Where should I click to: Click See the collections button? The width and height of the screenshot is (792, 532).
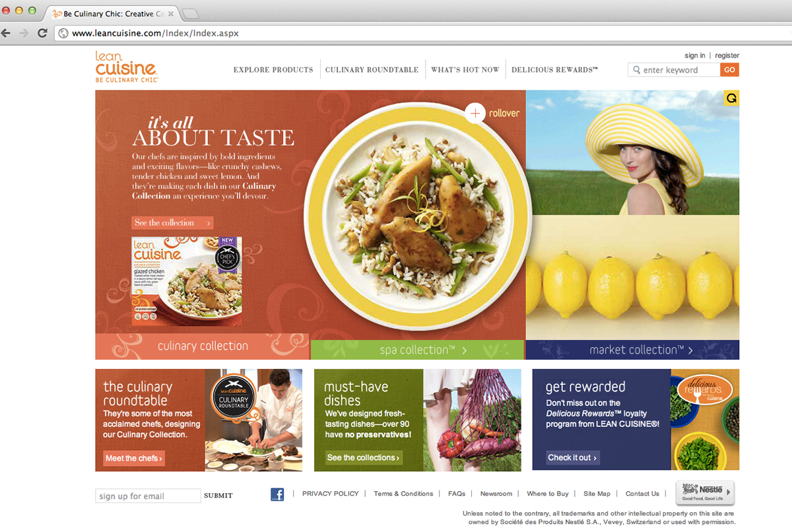[364, 457]
